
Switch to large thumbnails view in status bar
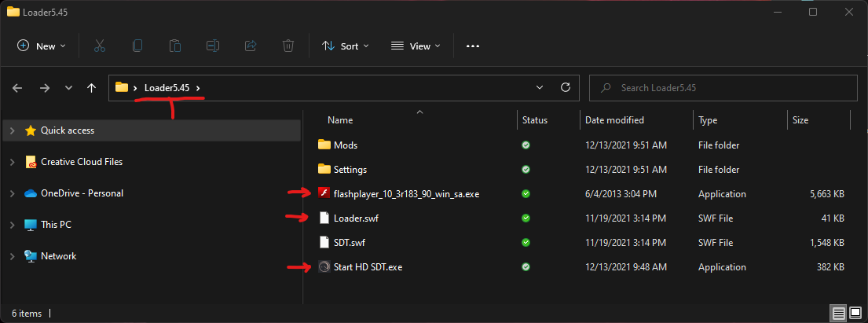855,314
